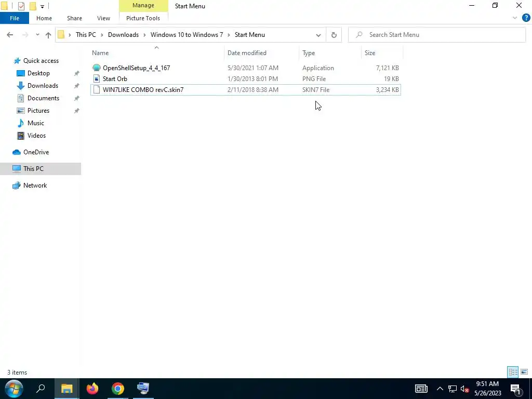Click the blank icon of the skin7 file
Screen dimensions: 532x399
point(96,89)
